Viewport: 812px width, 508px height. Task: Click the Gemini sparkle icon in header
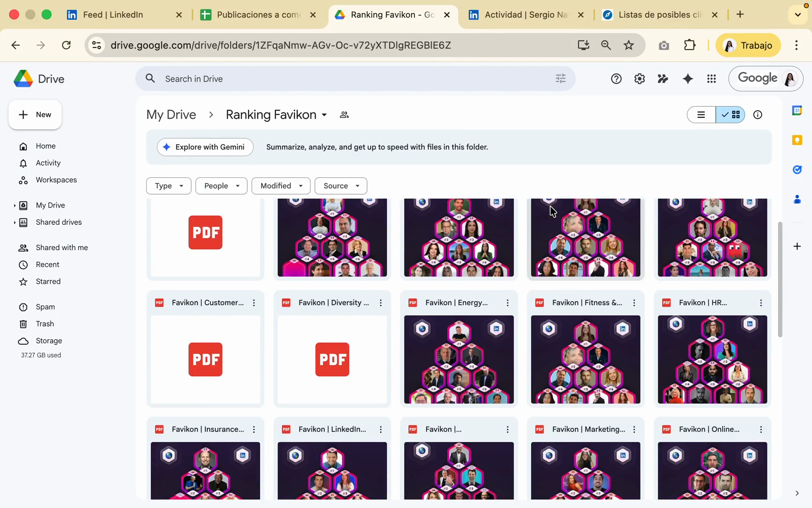687,79
